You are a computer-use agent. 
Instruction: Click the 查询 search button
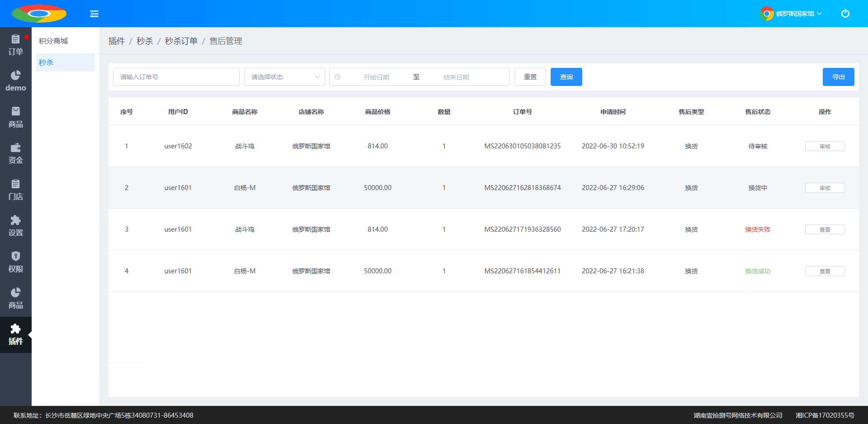coord(566,77)
